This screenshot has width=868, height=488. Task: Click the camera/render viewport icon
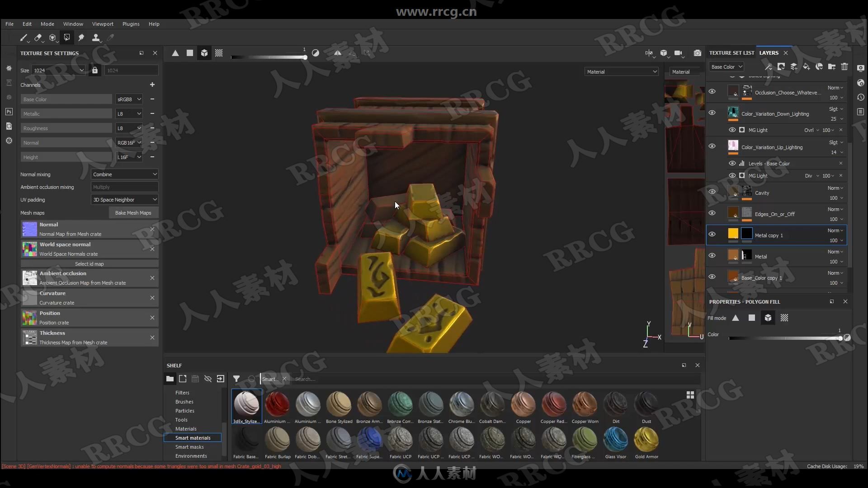[x=698, y=53]
